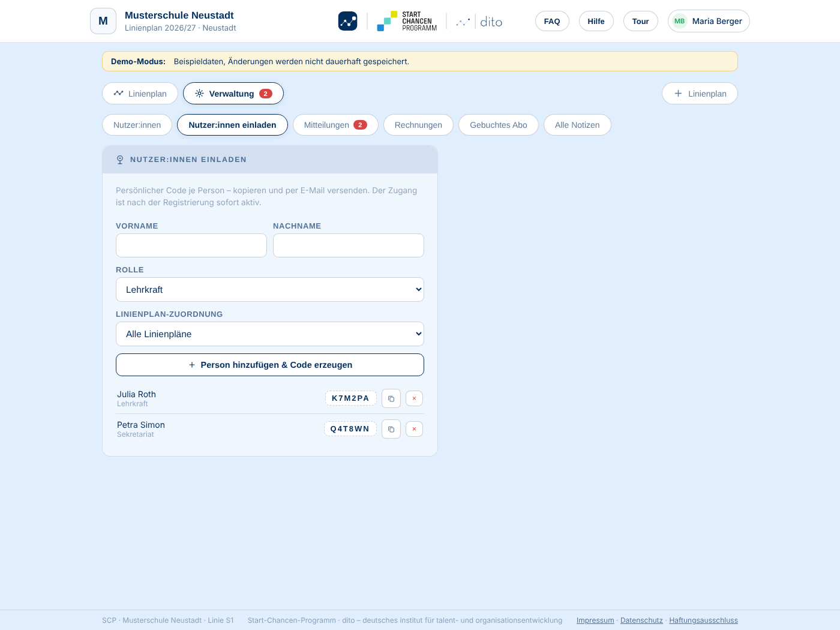Click the Petra Simon name entry
The width and height of the screenshot is (840, 630).
141,425
